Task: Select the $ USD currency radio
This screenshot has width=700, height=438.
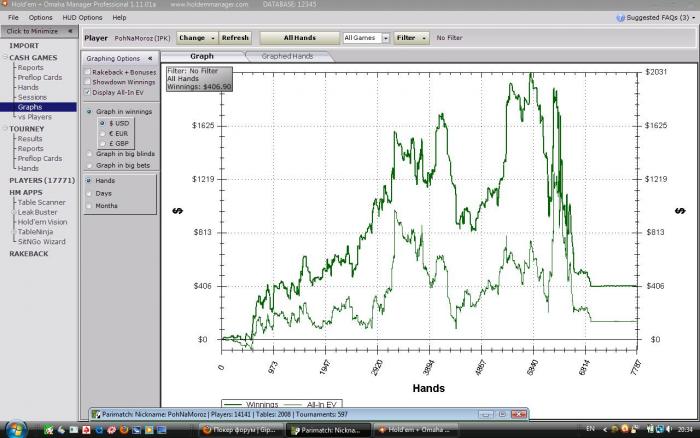Action: pos(102,123)
